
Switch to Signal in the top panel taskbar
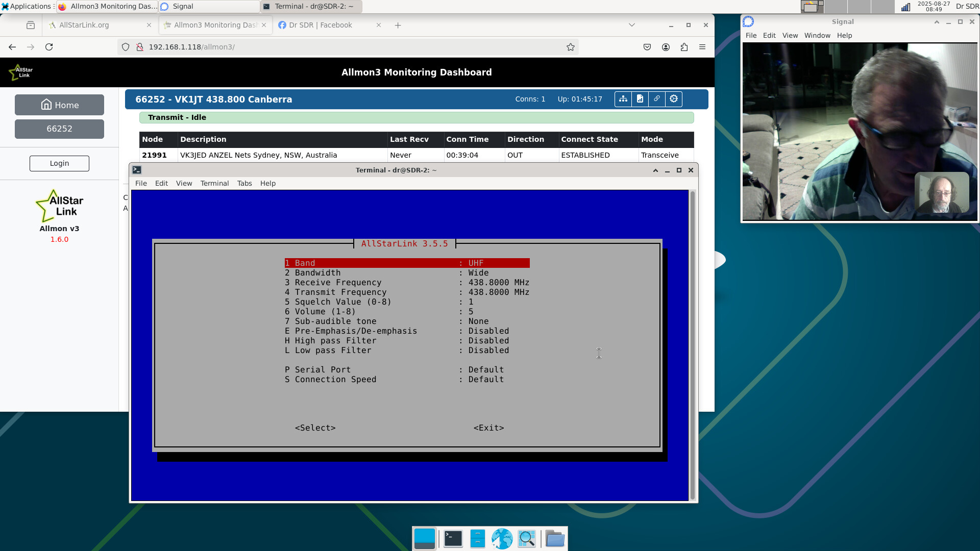(209, 6)
